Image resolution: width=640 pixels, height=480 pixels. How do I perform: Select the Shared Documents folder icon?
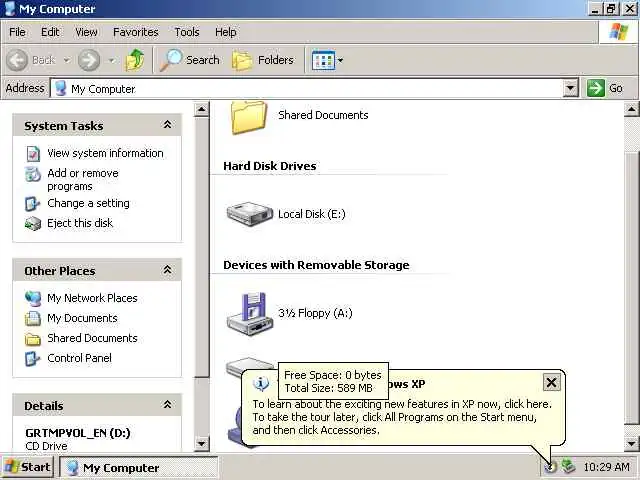coord(249,117)
